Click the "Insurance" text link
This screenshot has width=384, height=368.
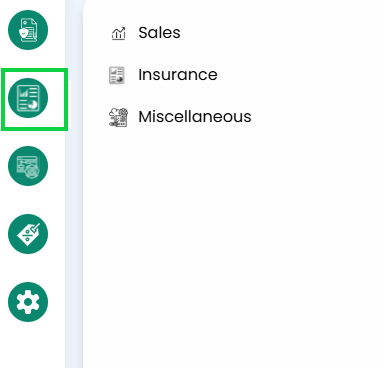[x=178, y=75]
